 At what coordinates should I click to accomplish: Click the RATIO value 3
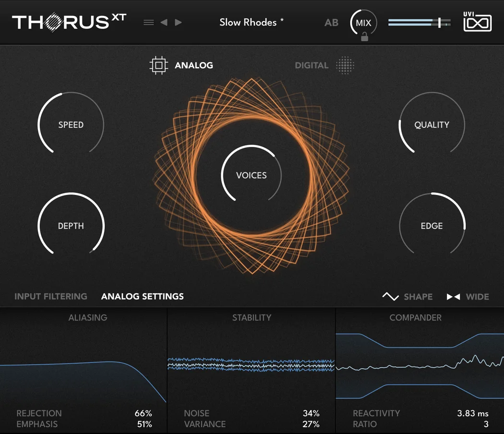tap(486, 424)
